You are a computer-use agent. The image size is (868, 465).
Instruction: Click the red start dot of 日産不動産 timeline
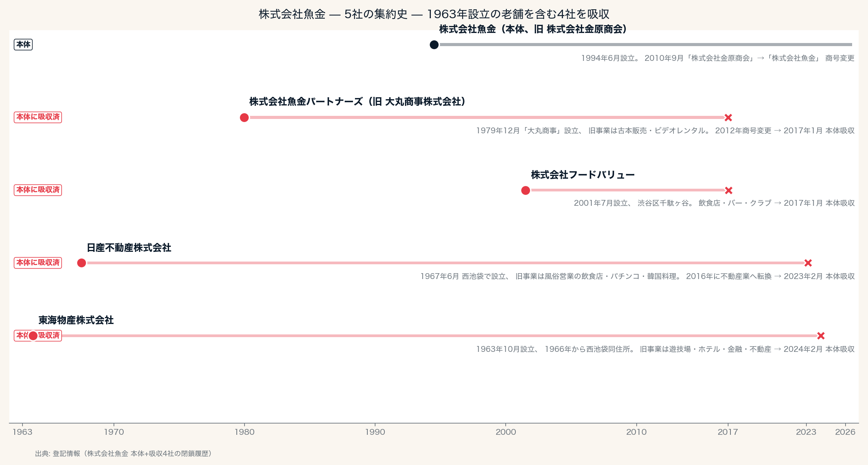[x=81, y=263]
